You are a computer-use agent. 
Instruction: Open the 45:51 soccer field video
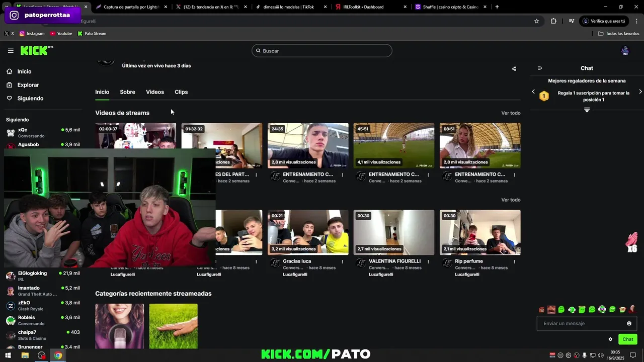click(394, 145)
